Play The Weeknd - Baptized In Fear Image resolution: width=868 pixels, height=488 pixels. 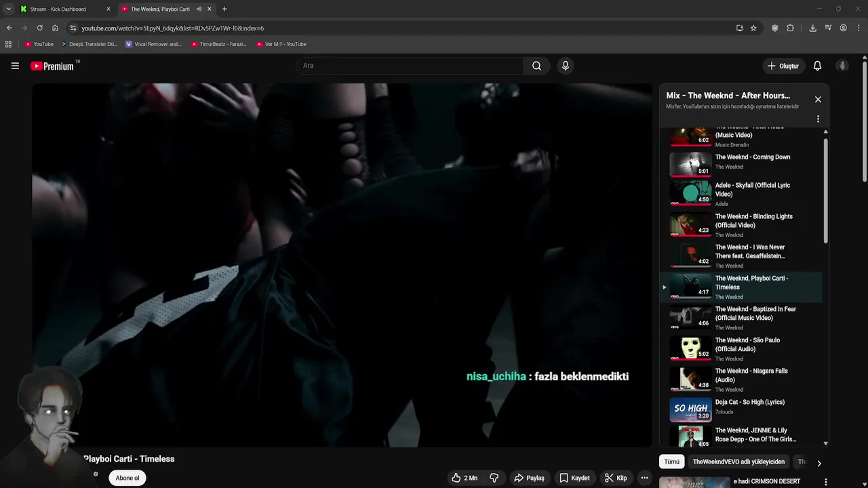tap(743, 318)
